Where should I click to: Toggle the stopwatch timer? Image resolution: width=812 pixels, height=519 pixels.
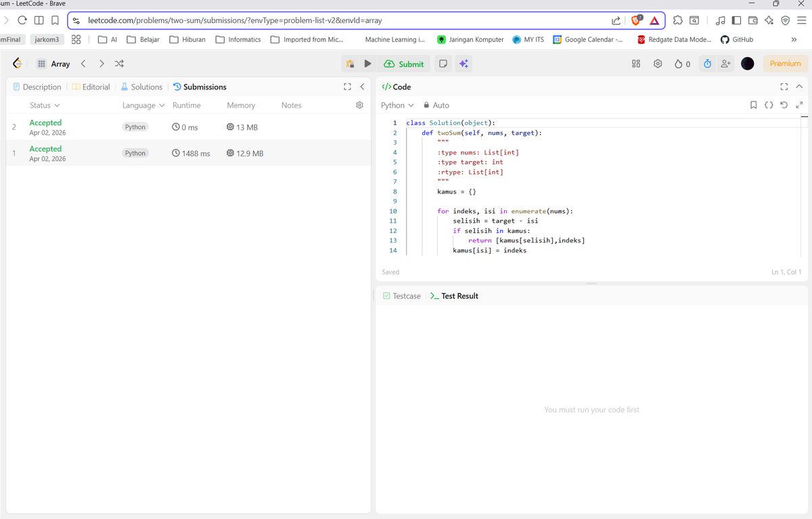tap(707, 64)
